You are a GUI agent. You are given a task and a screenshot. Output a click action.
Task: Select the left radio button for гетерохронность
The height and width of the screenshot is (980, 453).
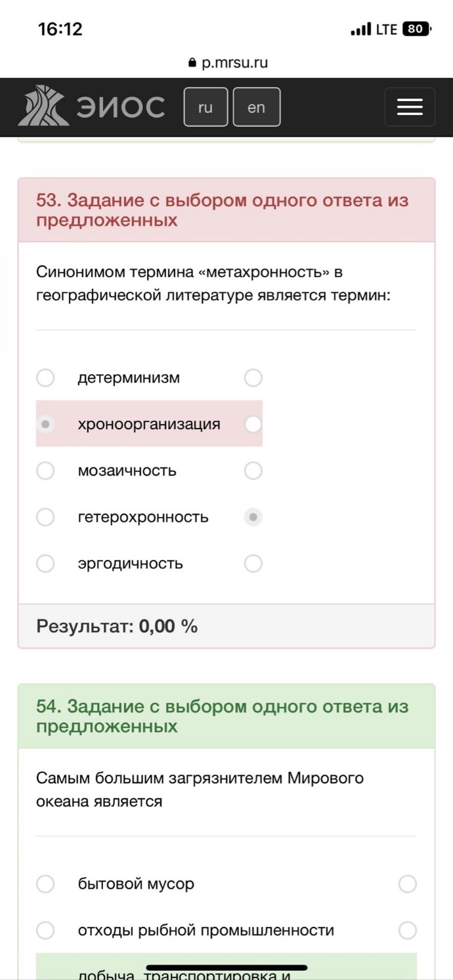point(45,517)
